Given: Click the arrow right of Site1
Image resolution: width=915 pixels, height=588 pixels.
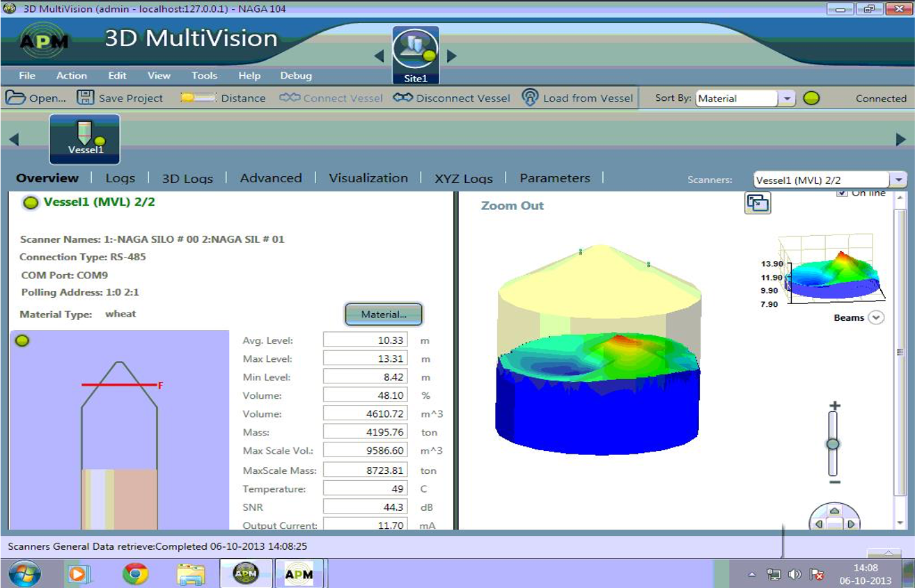Looking at the screenshot, I should coord(451,56).
